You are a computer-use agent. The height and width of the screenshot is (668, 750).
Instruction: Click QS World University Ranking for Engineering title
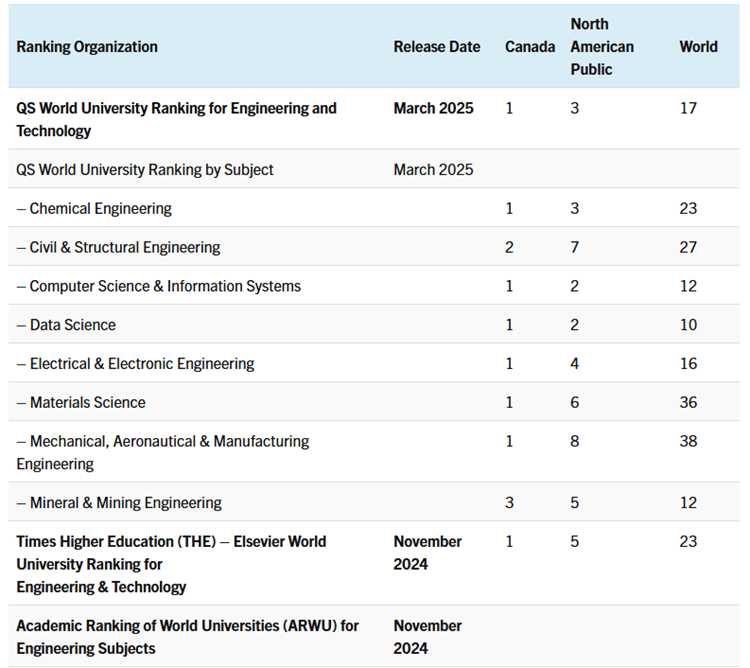176,119
